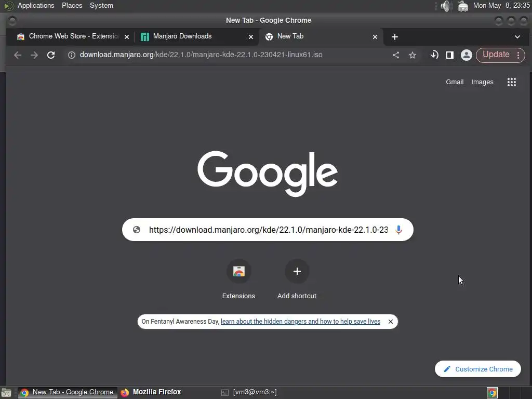Click the Update button in toolbar
The width and height of the screenshot is (532, 399).
point(496,55)
